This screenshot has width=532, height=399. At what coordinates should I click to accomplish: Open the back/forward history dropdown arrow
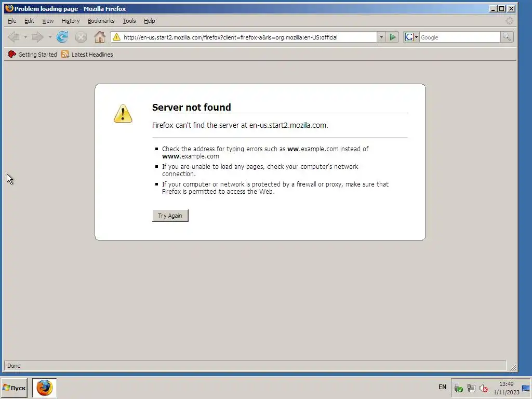click(50, 37)
